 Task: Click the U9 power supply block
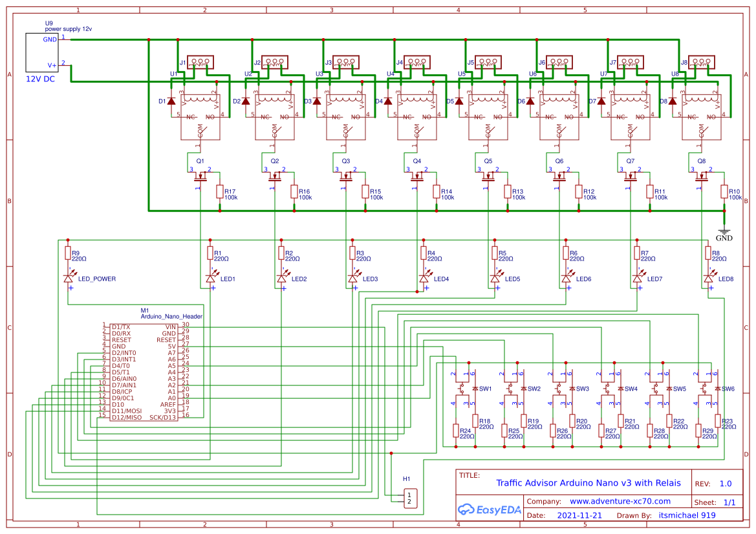pos(41,52)
